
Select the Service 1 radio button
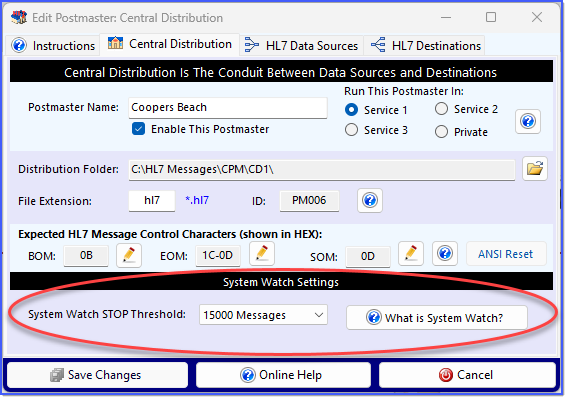click(351, 110)
